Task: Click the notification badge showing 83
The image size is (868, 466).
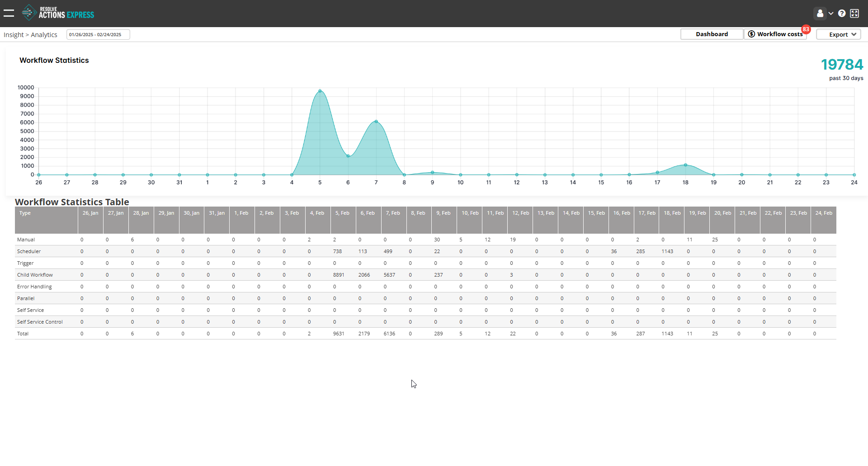Action: [806, 29]
